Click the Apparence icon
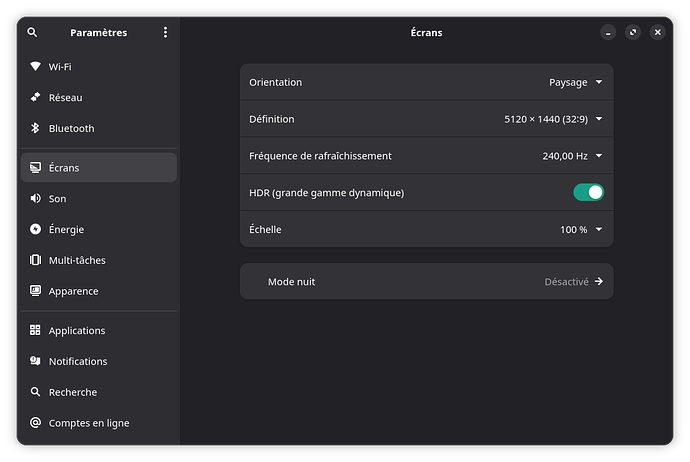 click(x=35, y=291)
